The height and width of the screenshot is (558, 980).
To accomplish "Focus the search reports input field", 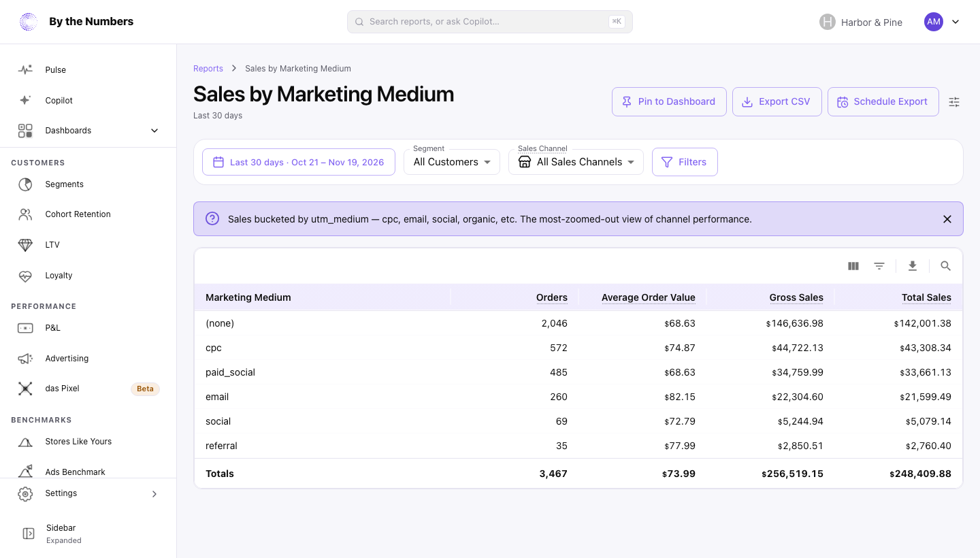I will point(490,22).
